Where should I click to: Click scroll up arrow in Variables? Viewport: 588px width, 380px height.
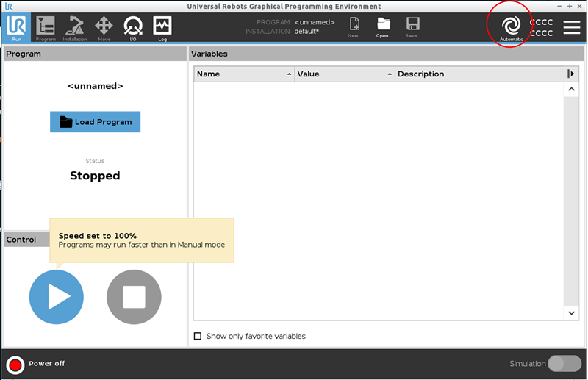click(572, 89)
